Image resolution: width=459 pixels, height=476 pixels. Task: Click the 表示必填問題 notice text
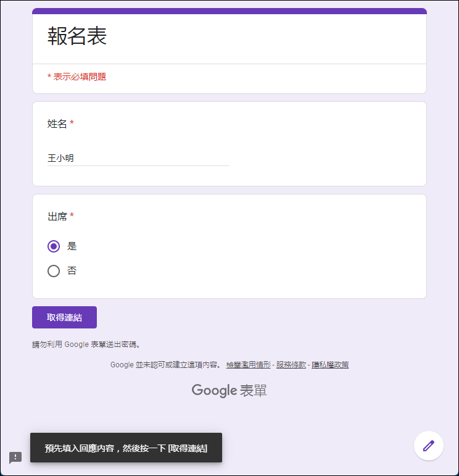coord(76,77)
